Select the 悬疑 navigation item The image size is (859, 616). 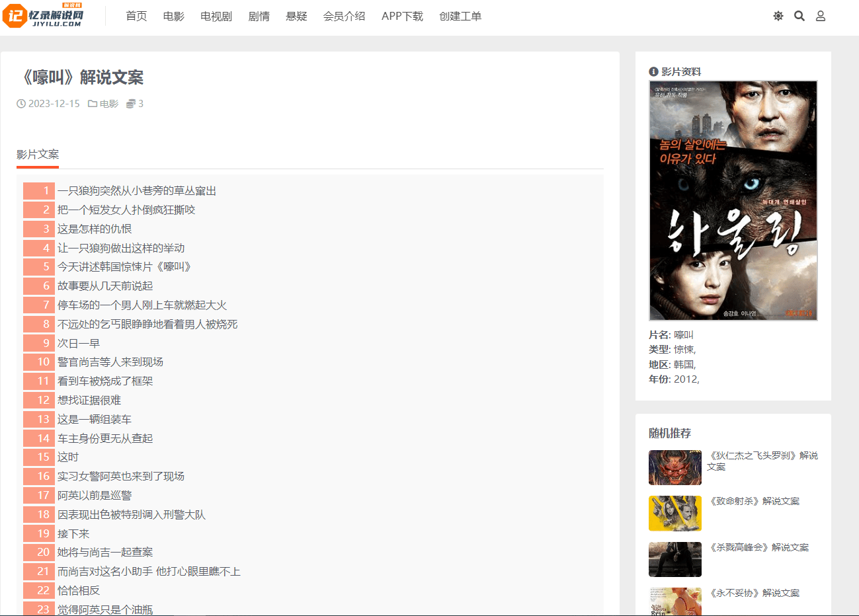(x=296, y=16)
